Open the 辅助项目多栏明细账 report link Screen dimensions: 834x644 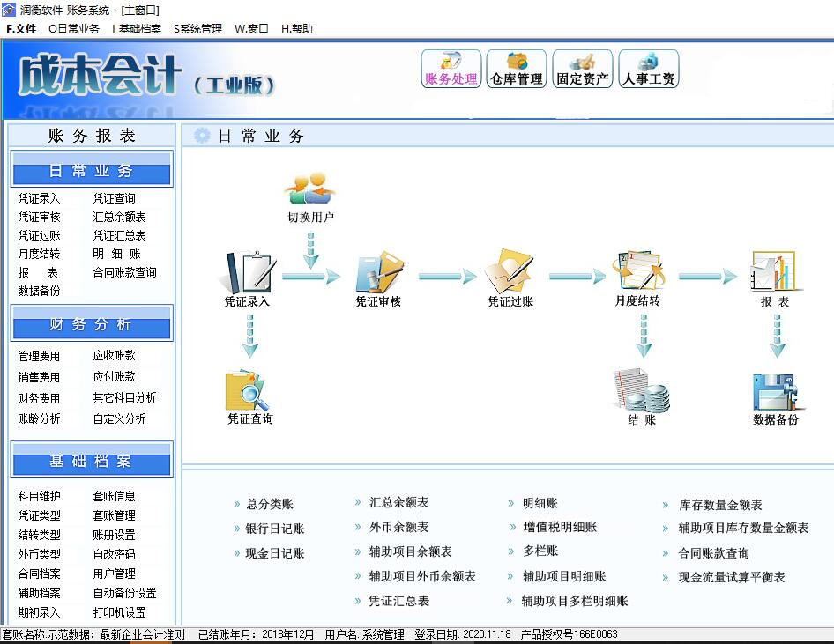tap(575, 601)
